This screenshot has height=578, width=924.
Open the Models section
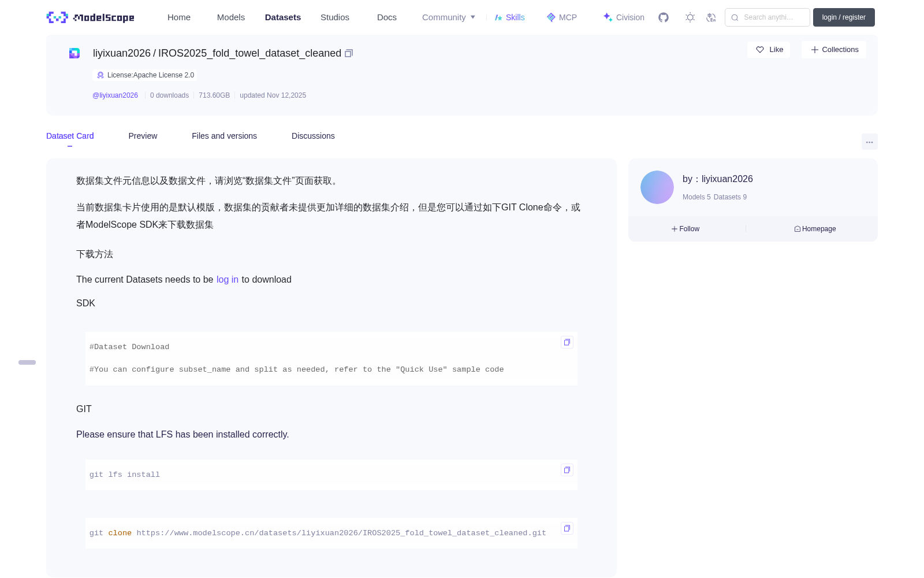coord(231,17)
